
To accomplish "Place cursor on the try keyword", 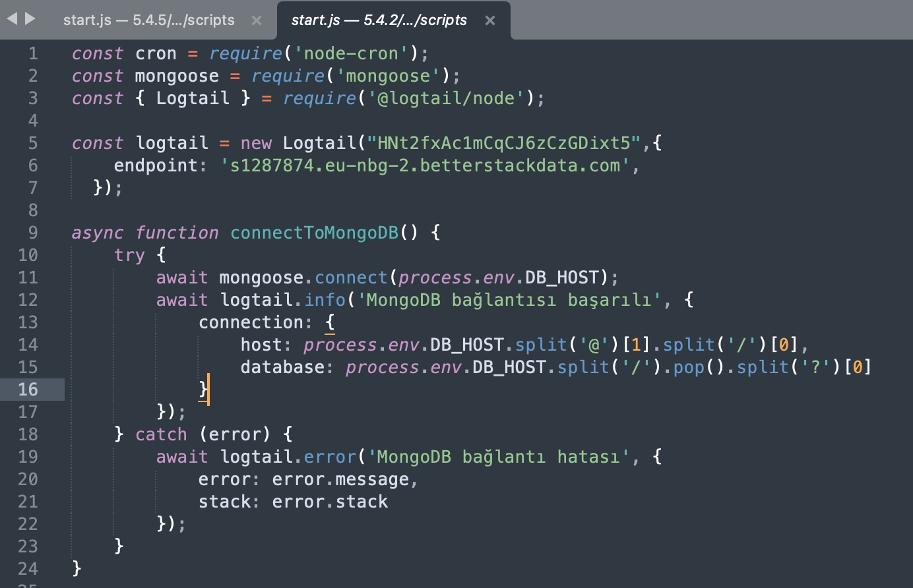I will pos(129,255).
